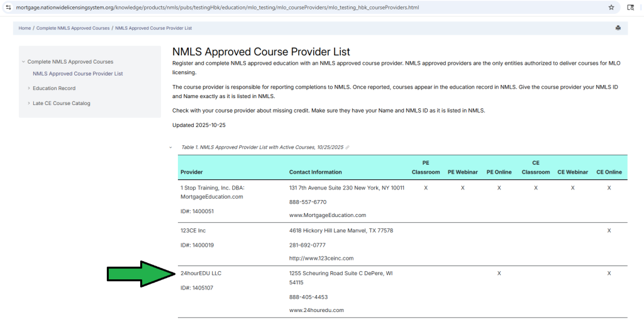Click 24hourEDU's PE Online X mark

(x=499, y=273)
